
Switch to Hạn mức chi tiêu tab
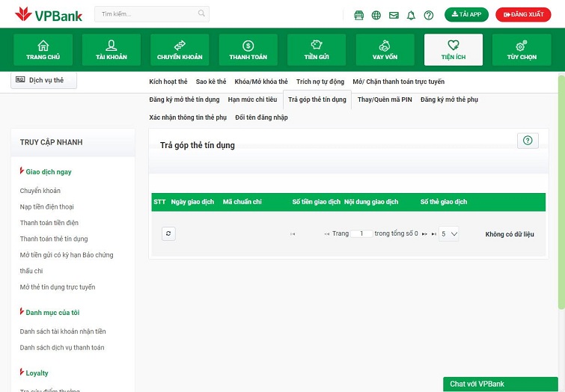tap(252, 99)
